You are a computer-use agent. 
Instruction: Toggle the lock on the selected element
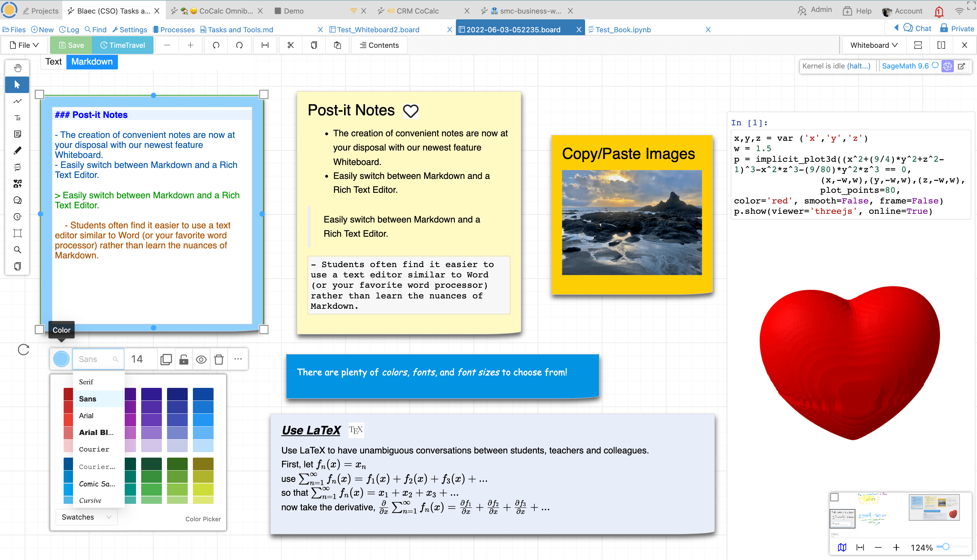(184, 359)
